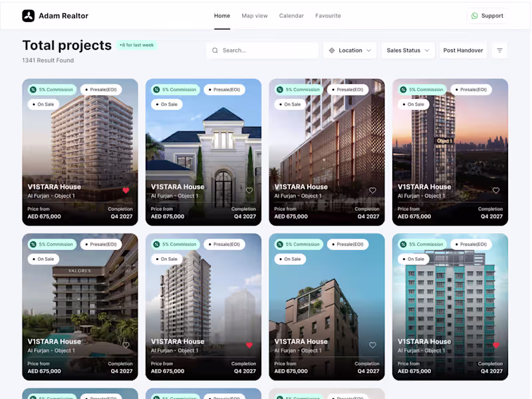Click Presale(EOI) tag on grey tower card
This screenshot has width=532, height=399.
click(x=225, y=244)
